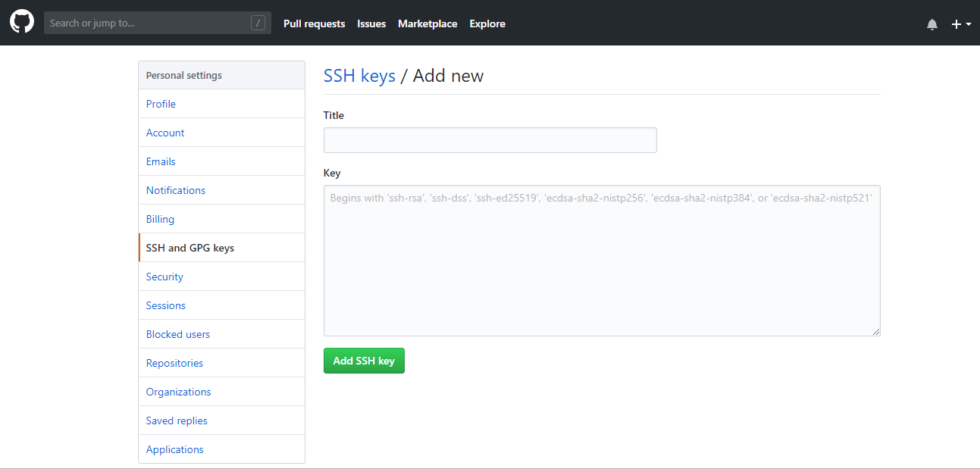
Task: Open the notifications bell icon
Action: (931, 23)
